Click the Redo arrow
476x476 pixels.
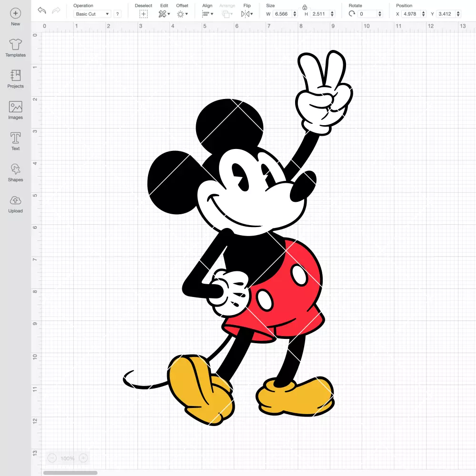point(56,10)
